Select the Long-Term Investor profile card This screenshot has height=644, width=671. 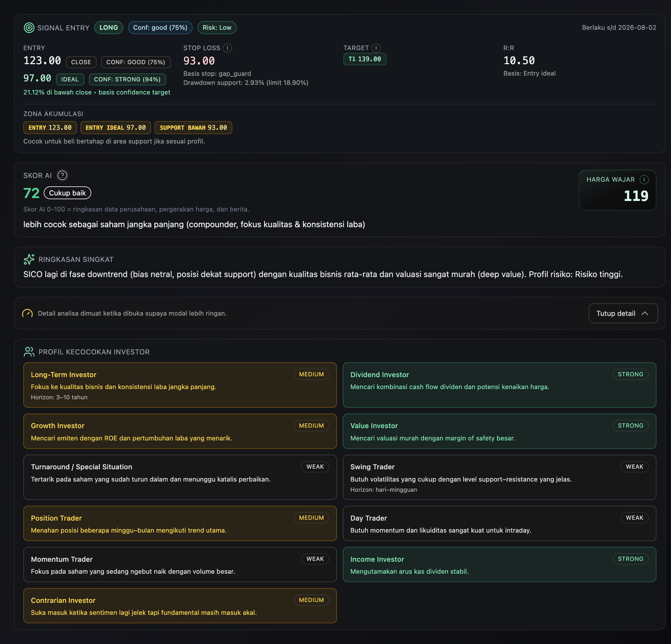tap(180, 385)
